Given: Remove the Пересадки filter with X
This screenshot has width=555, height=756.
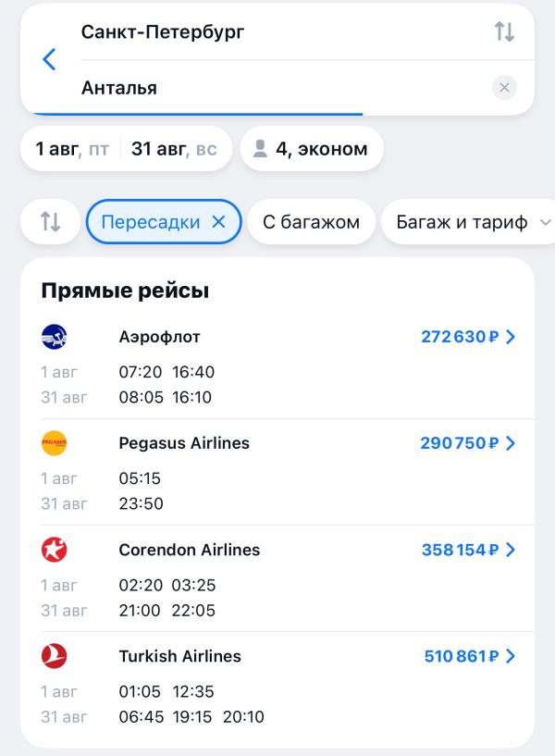Looking at the screenshot, I should point(218,222).
